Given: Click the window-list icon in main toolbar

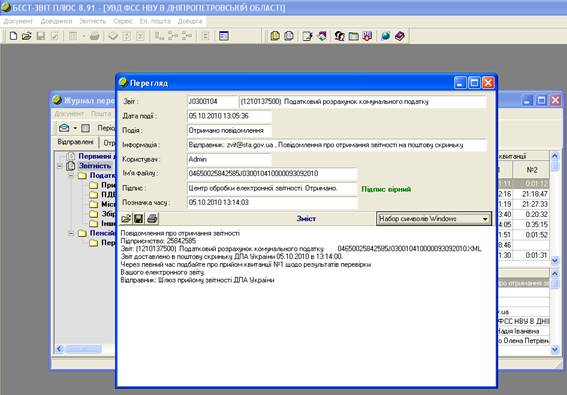Looking at the screenshot, I should [224, 36].
